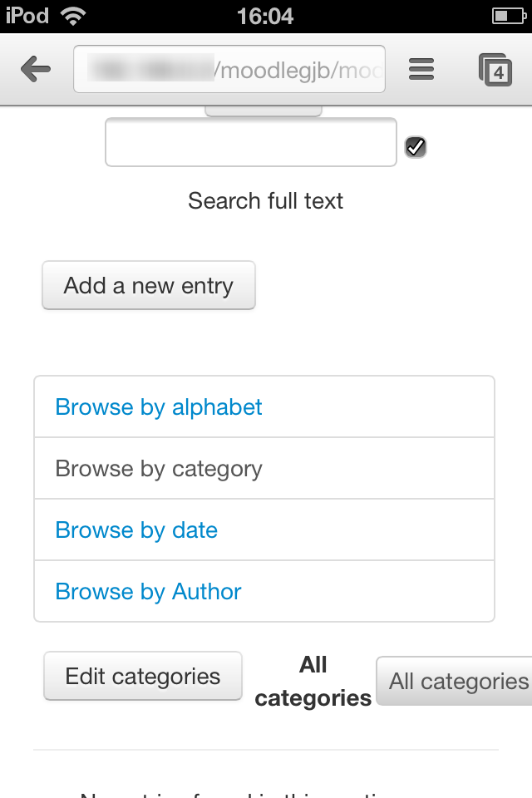Image resolution: width=532 pixels, height=798 pixels.
Task: Expand the All categories dropdown
Action: coord(455,681)
